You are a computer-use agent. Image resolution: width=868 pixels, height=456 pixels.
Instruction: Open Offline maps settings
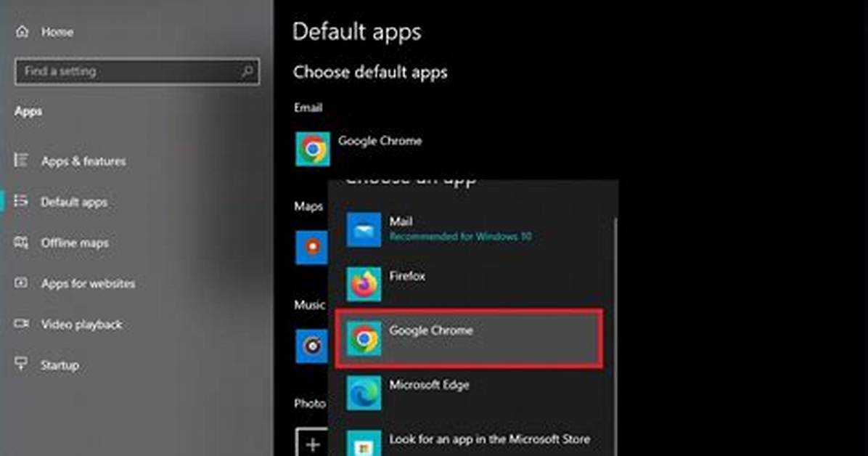pos(75,243)
